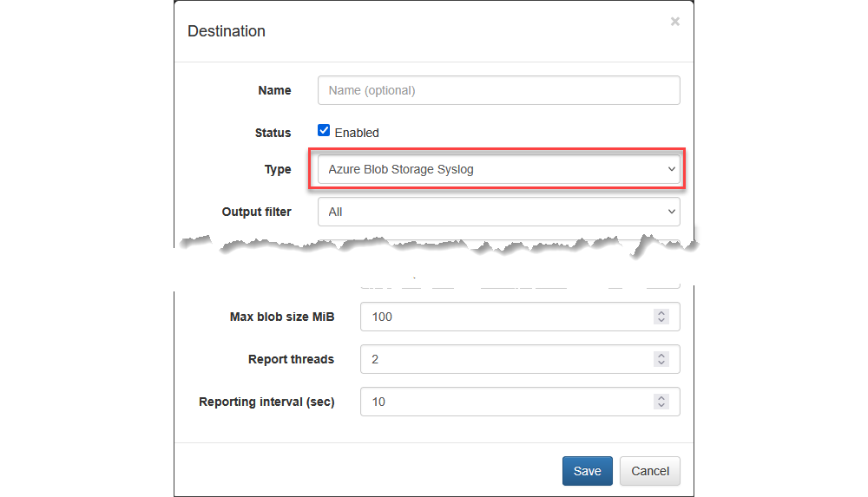Click the Name (optional) text field
The width and height of the screenshot is (868, 497).
click(x=498, y=90)
